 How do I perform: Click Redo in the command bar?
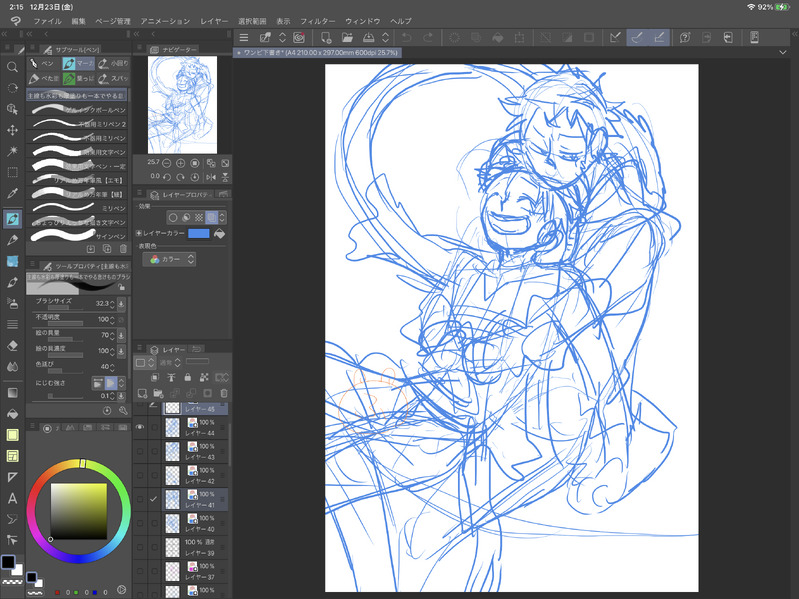pos(428,37)
